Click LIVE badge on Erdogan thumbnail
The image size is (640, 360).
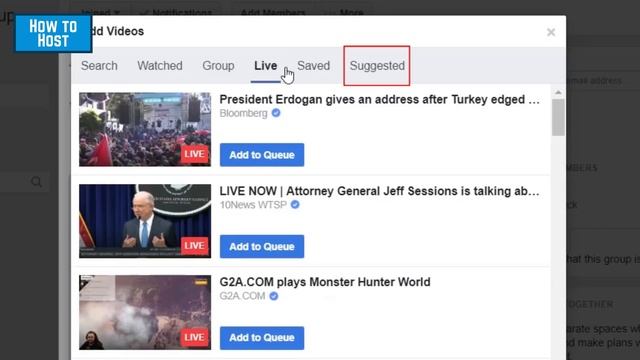tap(194, 154)
